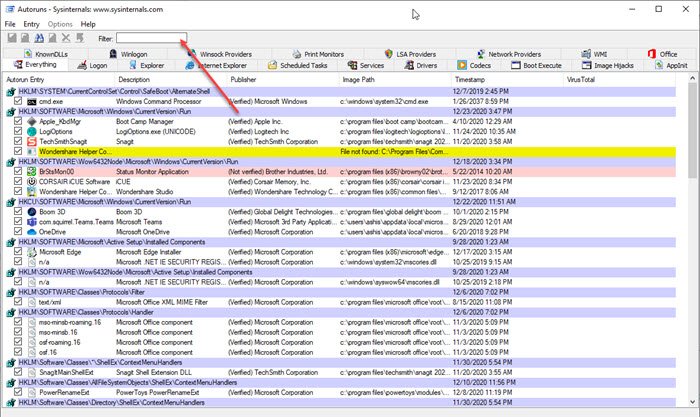Click the PowerRenameExt file icon

click(x=31, y=393)
